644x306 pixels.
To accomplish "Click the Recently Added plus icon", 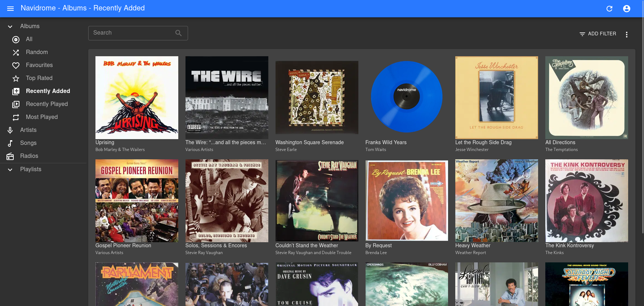I will 16,91.
